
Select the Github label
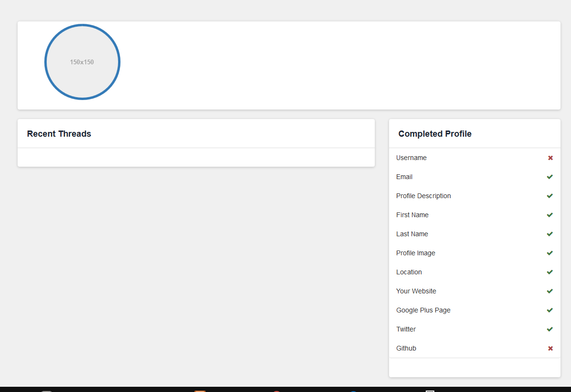(x=406, y=348)
